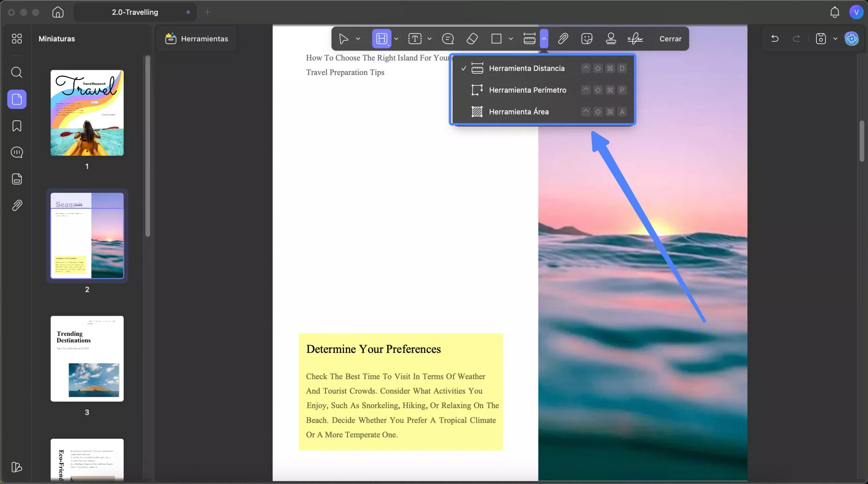Expand the save options dropdown arrow
This screenshot has width=868, height=484.
(835, 39)
